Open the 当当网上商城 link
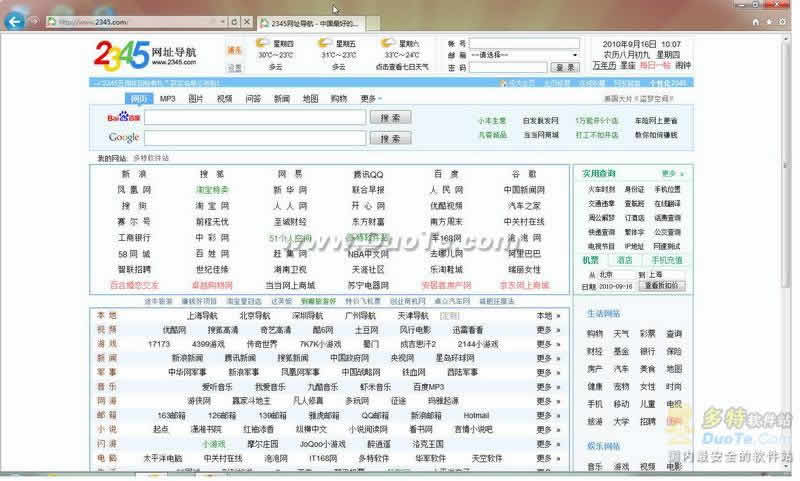 [x=290, y=285]
